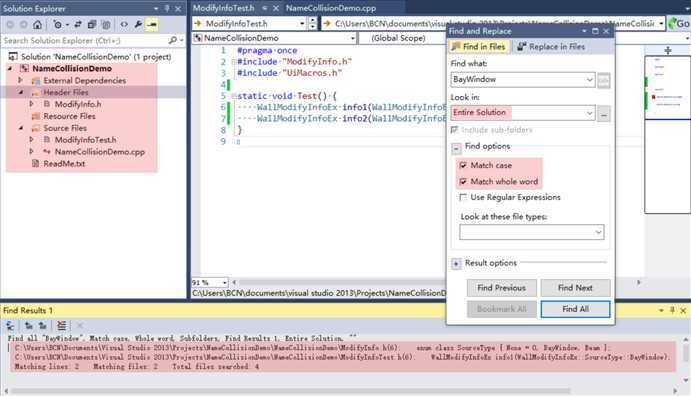The height and width of the screenshot is (396, 691).
Task: Click the Home icon in Solution Explorer toolbar
Action: click(37, 25)
